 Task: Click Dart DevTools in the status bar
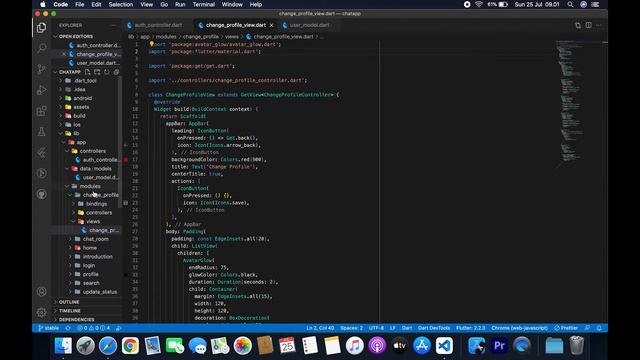pos(433,328)
